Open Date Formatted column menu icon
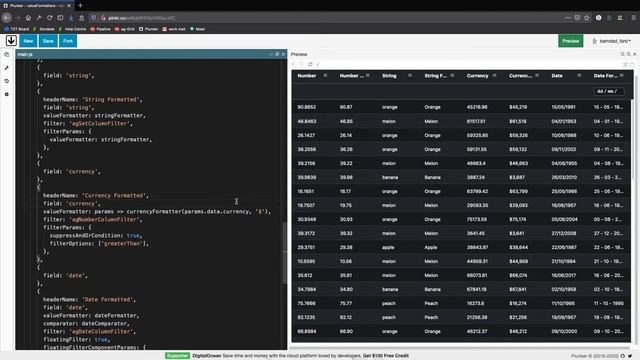640x360 pixels. click(622, 76)
